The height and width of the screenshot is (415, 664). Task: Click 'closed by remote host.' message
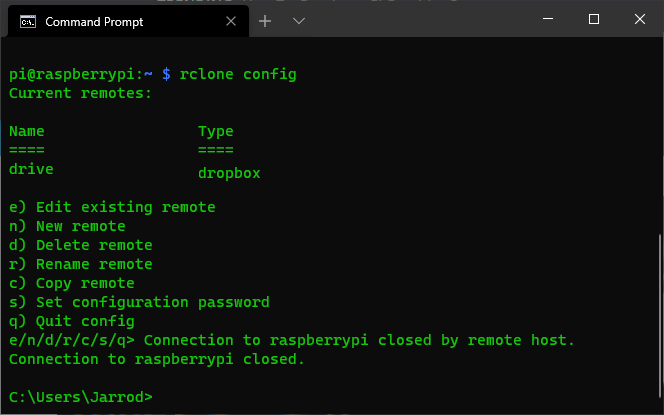click(x=476, y=340)
